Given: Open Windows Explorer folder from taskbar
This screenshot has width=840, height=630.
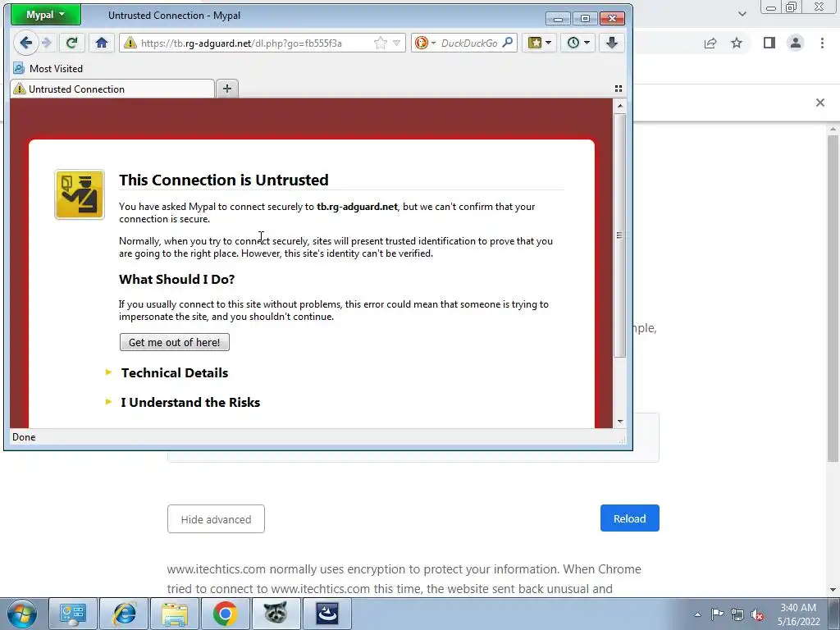Looking at the screenshot, I should (x=175, y=614).
